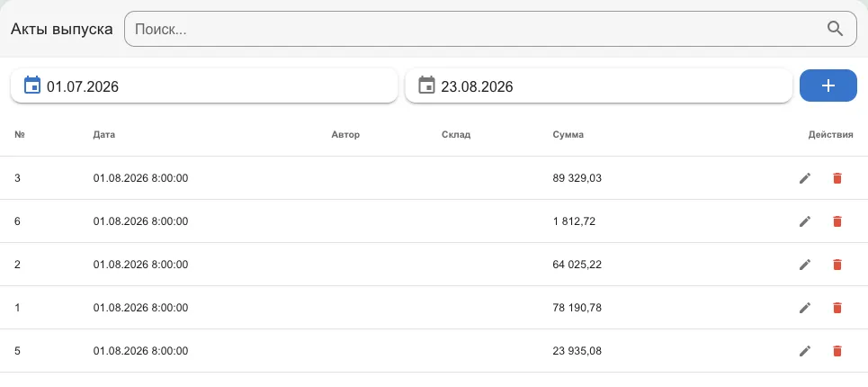This screenshot has height=387, width=868.
Task: Open calendar for end date 23.08.2026
Action: point(426,85)
